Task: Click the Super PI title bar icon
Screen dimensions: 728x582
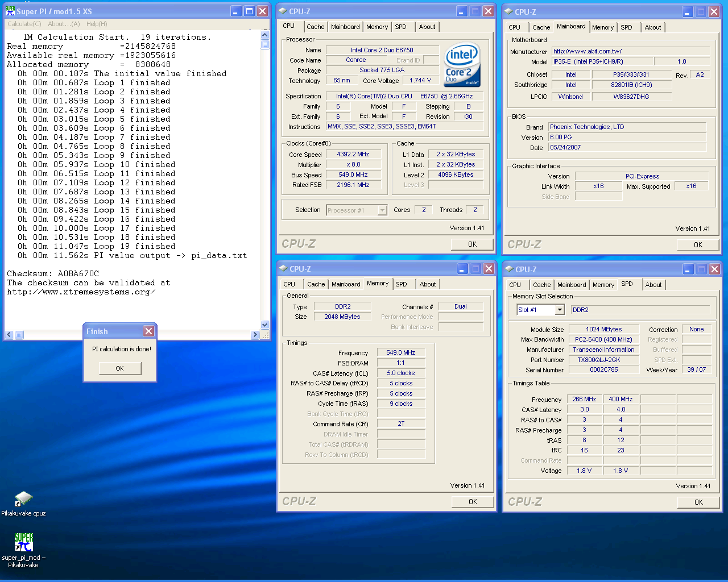Action: pos(10,11)
